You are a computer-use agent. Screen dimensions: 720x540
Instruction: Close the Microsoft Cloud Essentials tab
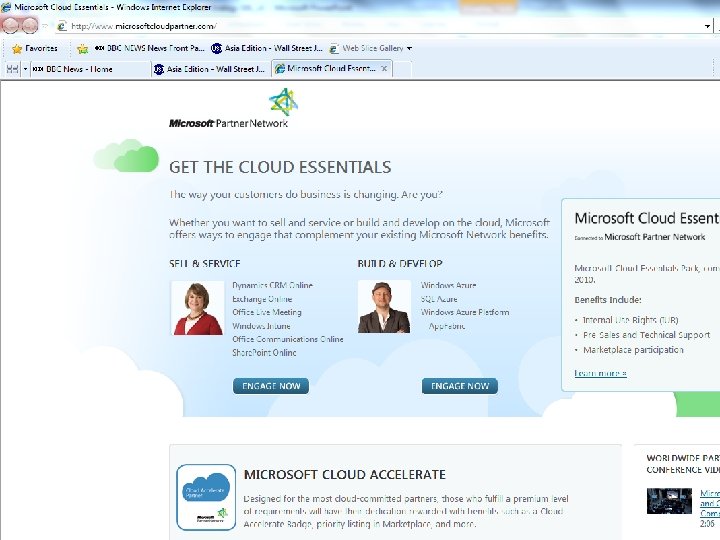(384, 68)
